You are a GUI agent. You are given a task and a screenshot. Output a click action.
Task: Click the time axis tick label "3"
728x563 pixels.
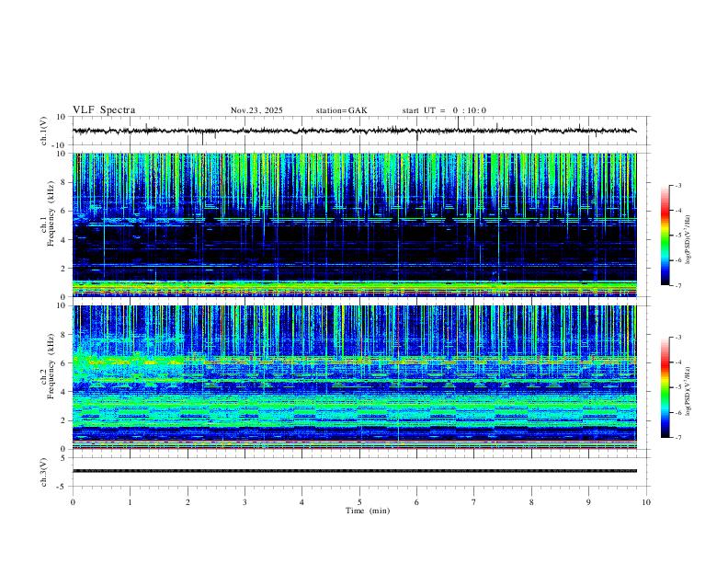click(245, 502)
